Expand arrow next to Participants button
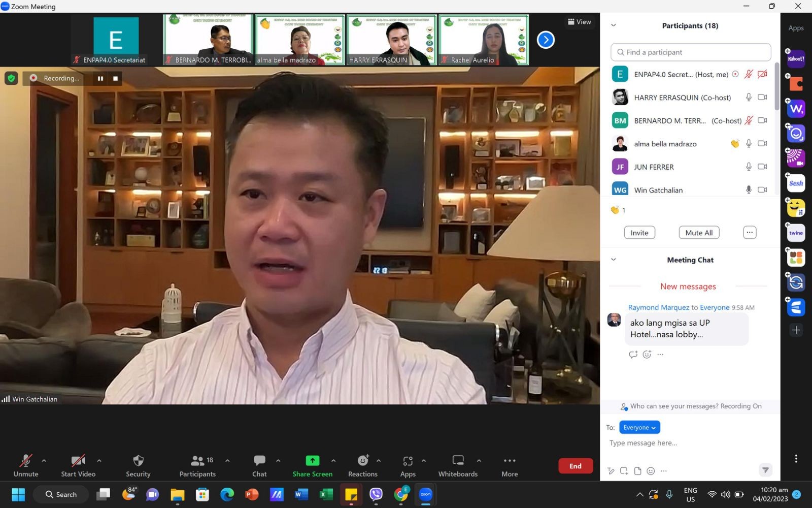 point(227,461)
